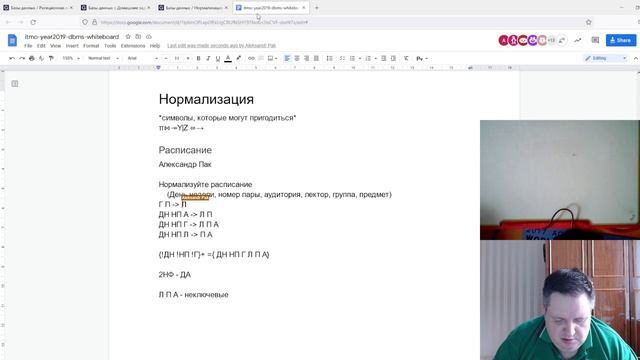Open the File menu
The height and width of the screenshot is (360, 640).
point(28,46)
